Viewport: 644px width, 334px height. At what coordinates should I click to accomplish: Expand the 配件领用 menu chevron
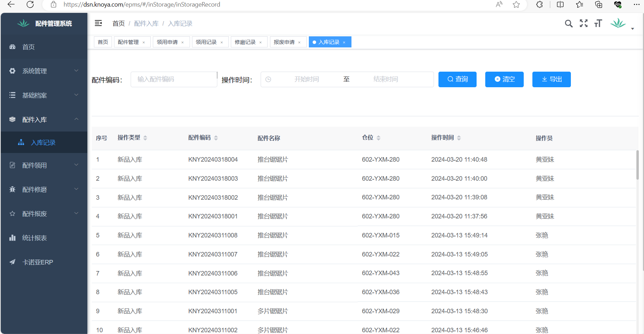pyautogui.click(x=76, y=165)
